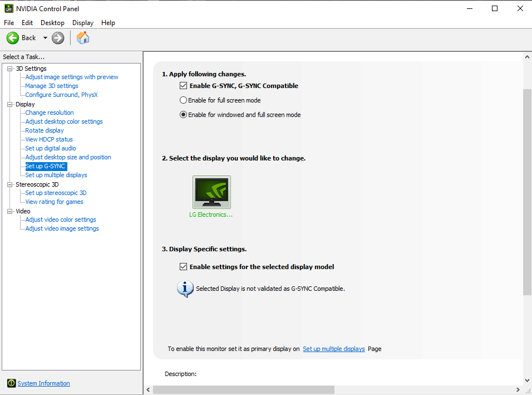Screen dimensions: 532x395
Task: Open the Display menu
Action: pyautogui.click(x=83, y=23)
